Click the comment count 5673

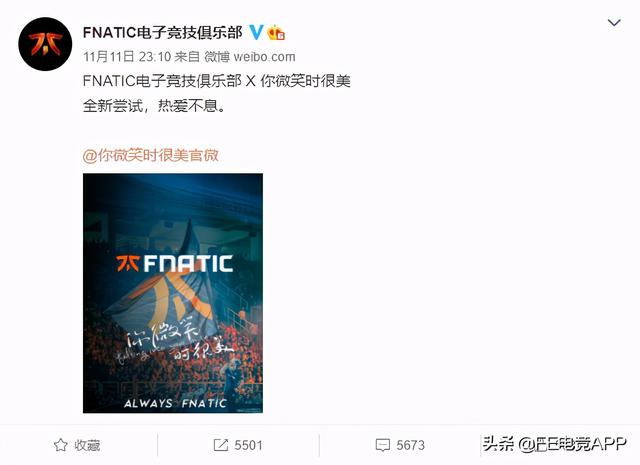coord(410,445)
